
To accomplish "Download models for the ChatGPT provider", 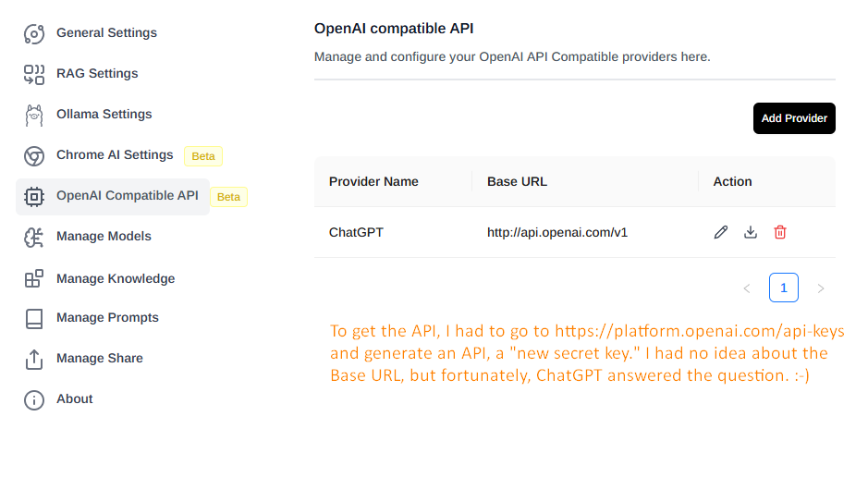I will pos(751,232).
